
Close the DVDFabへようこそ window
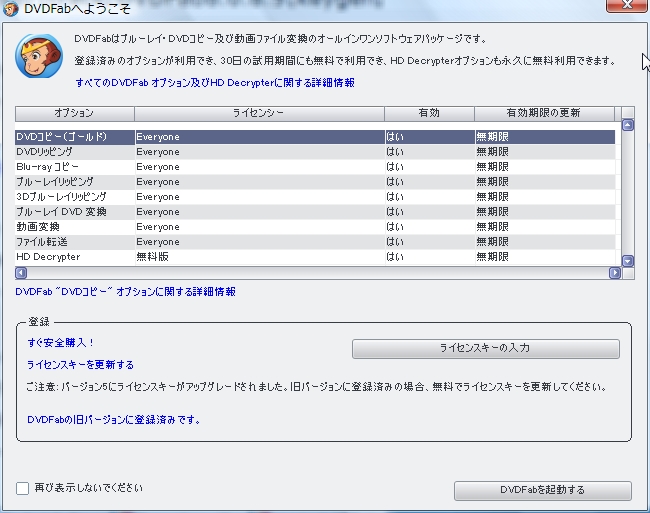[627, 5]
